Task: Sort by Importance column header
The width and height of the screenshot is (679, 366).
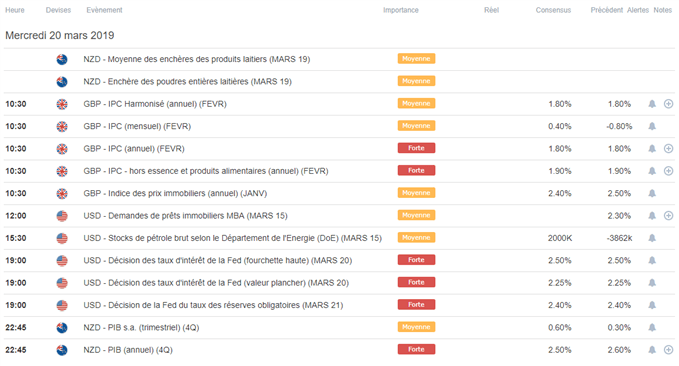Action: (x=401, y=10)
